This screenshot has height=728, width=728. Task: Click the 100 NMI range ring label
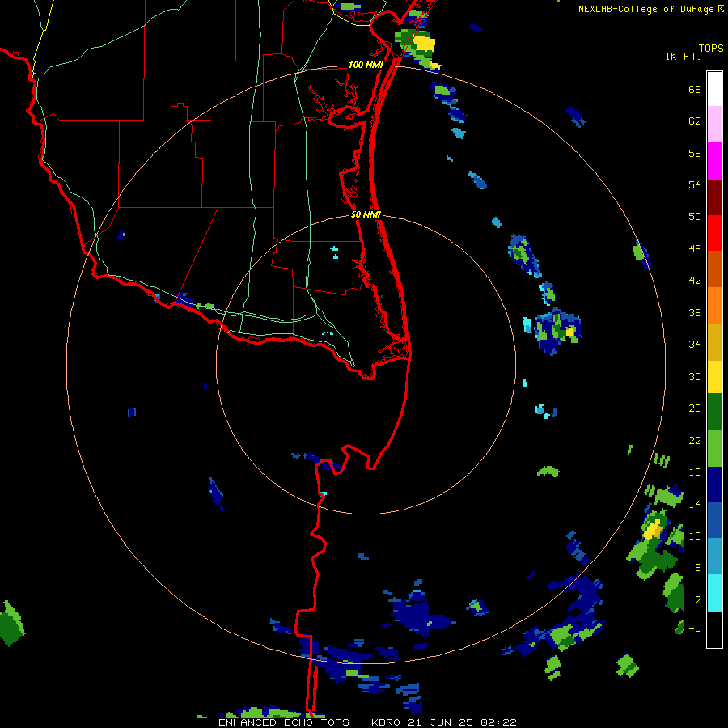pos(366,65)
